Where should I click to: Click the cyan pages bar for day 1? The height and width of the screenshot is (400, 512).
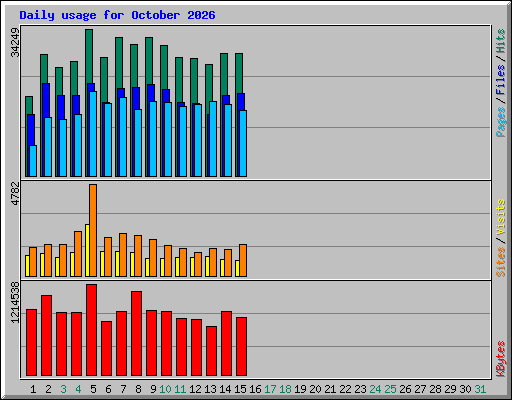coord(33,161)
